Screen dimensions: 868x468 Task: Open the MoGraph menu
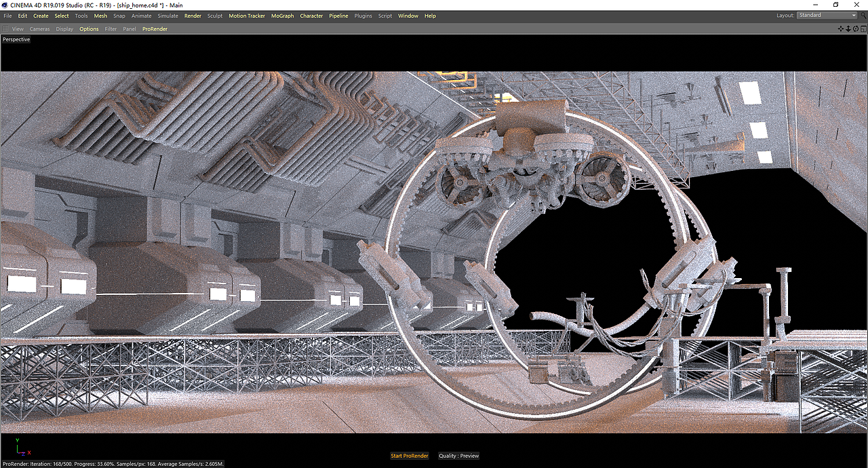283,16
